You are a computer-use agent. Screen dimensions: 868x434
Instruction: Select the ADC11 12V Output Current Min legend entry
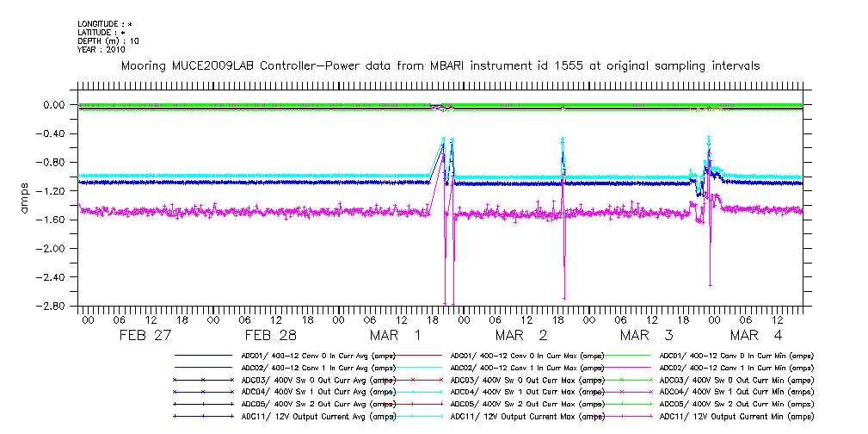[x=737, y=416]
